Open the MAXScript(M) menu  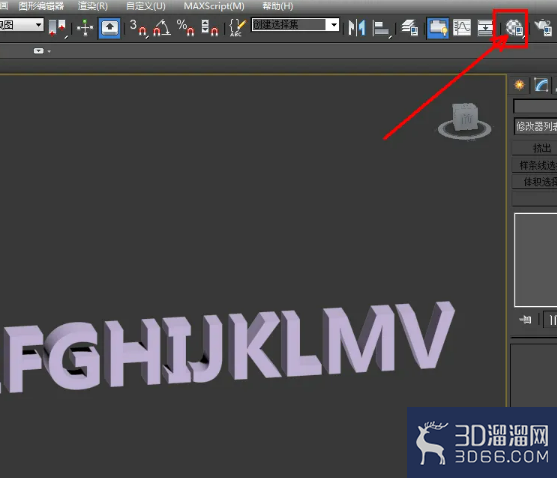tap(214, 6)
